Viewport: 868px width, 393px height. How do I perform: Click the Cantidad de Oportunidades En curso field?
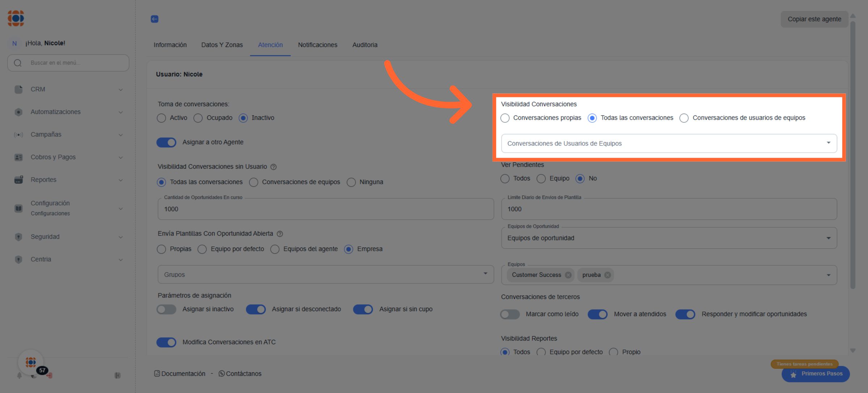tap(325, 209)
